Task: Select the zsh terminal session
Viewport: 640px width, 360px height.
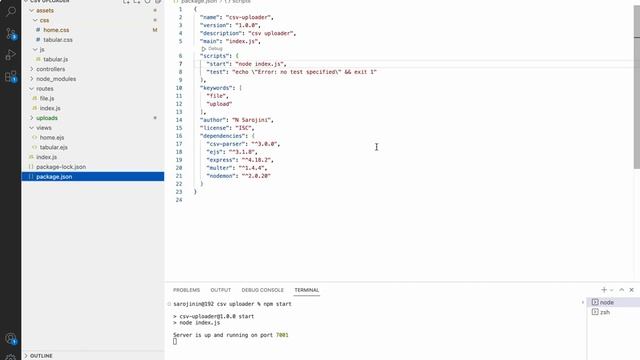Action: 613,312
